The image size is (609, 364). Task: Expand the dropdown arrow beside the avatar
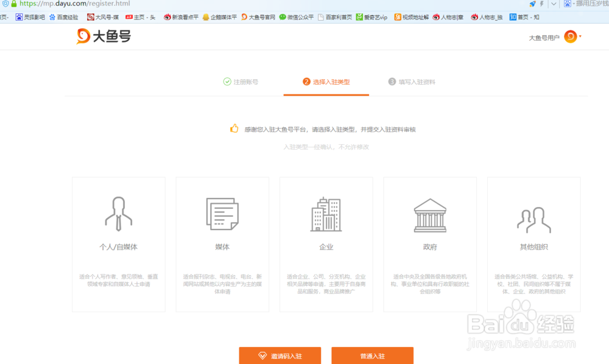click(x=580, y=37)
